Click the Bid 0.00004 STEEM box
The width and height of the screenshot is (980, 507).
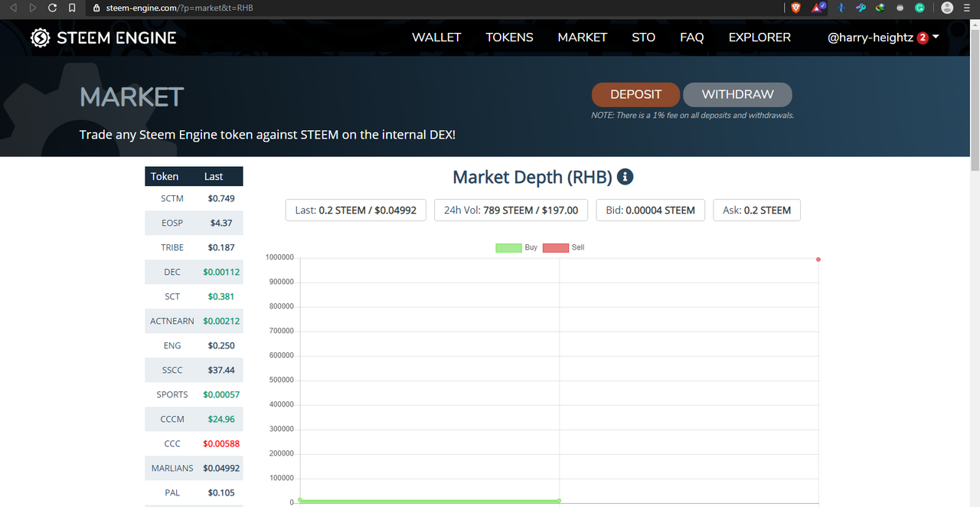[x=650, y=210]
